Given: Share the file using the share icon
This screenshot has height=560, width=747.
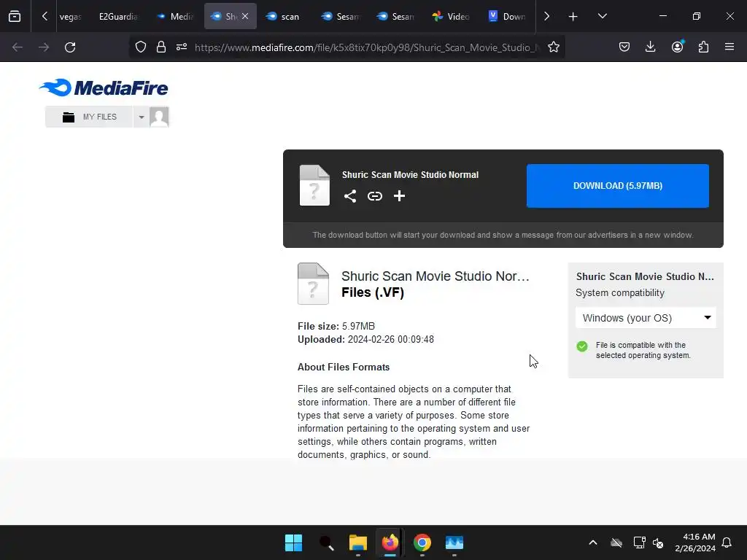Looking at the screenshot, I should point(350,196).
